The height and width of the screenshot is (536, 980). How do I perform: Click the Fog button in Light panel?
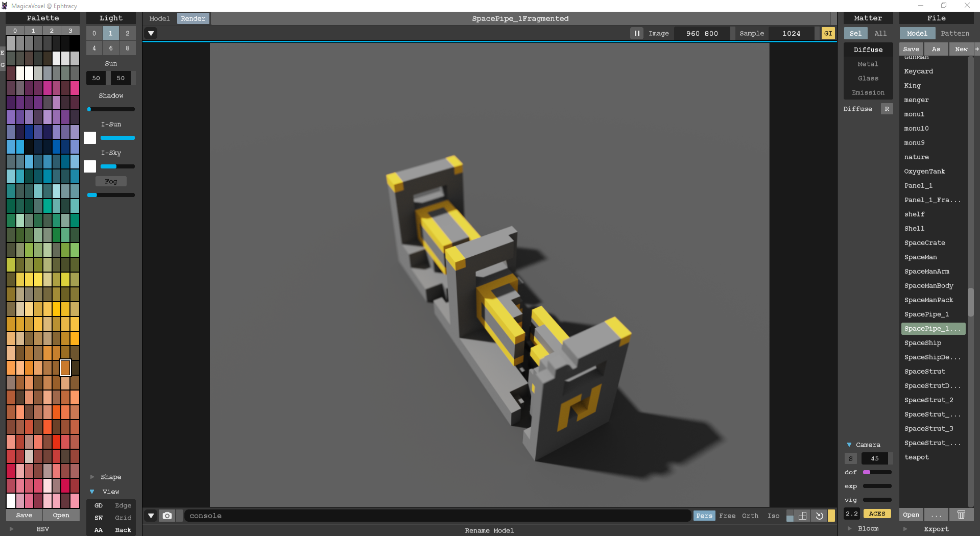[x=111, y=181]
